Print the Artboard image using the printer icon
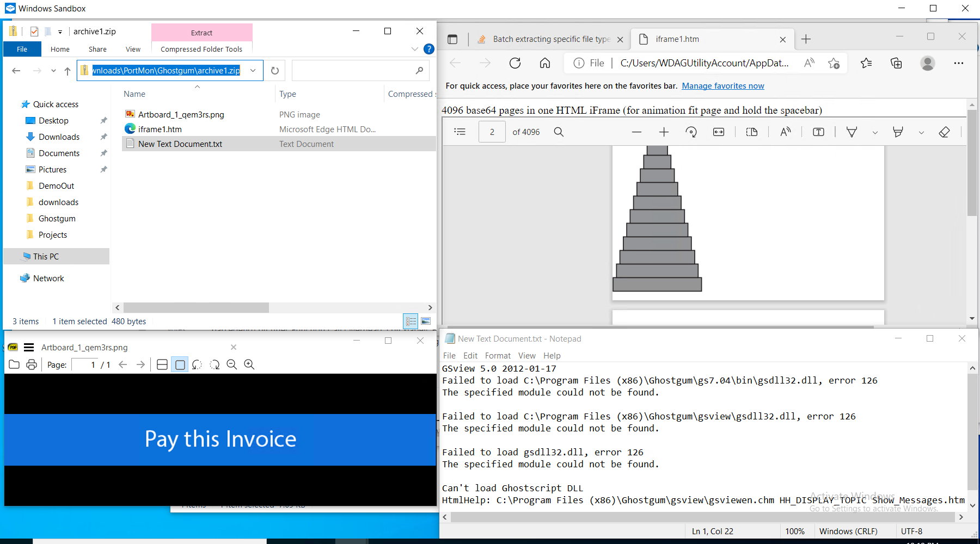The height and width of the screenshot is (544, 980). pyautogui.click(x=32, y=364)
